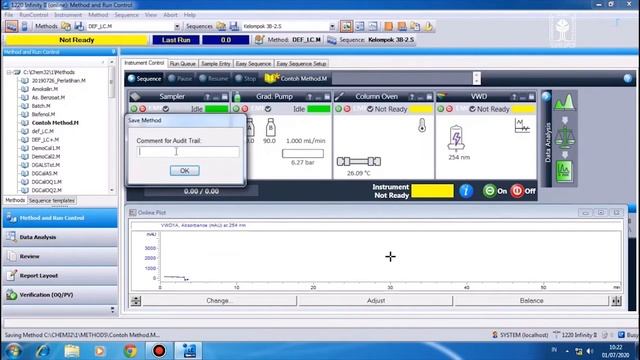Save sequence using toolbar disk icon

click(x=234, y=27)
